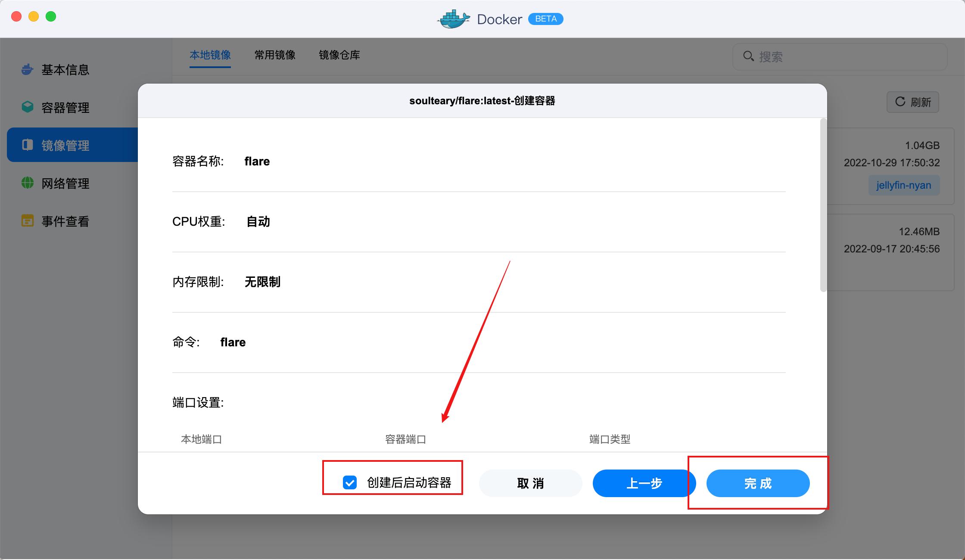This screenshot has width=965, height=560.
Task: Open the 镜像仓库 tab
Action: pos(339,55)
